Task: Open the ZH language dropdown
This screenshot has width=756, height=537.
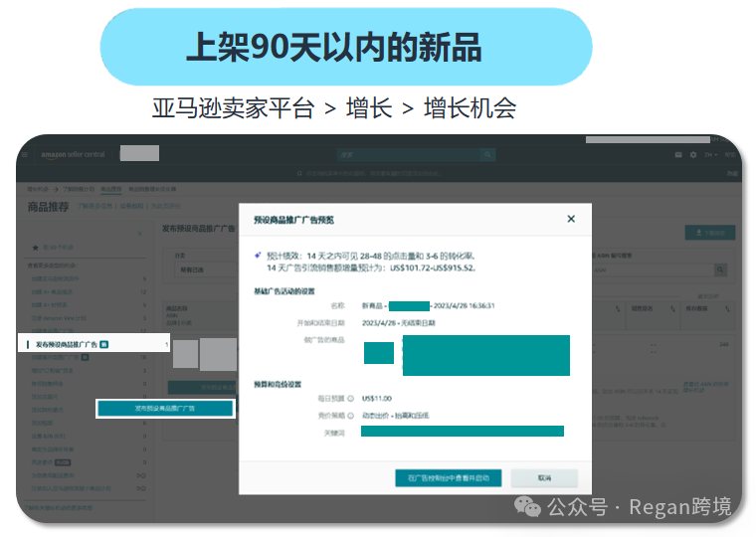Action: point(710,155)
